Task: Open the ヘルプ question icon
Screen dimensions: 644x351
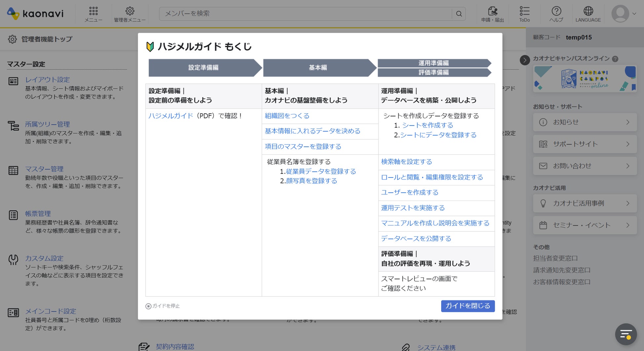Action: [556, 11]
